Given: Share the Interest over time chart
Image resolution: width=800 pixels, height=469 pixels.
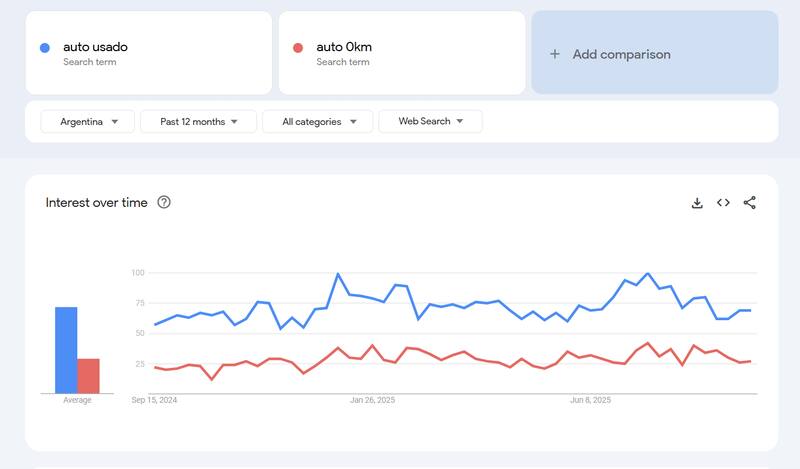Looking at the screenshot, I should pos(750,203).
